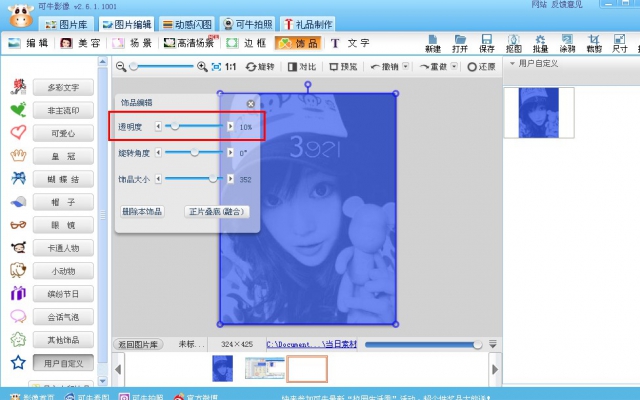Screen dimensions: 640x400
Task: Click the 保存 save icon
Action: pyautogui.click(x=487, y=44)
